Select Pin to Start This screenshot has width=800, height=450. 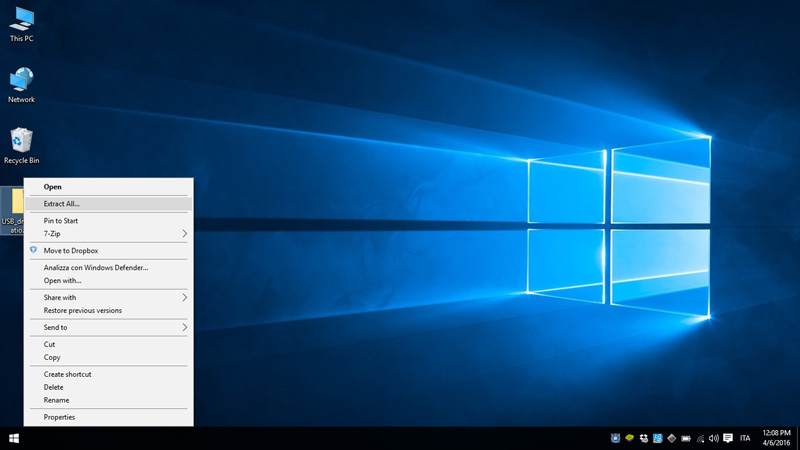[109, 220]
